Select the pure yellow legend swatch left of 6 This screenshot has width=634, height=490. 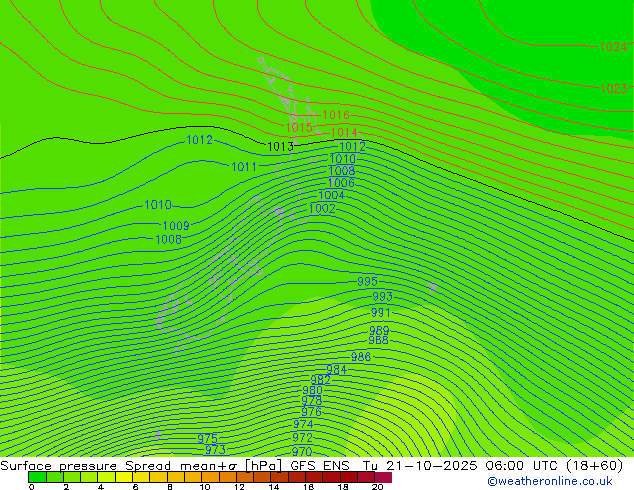124,477
